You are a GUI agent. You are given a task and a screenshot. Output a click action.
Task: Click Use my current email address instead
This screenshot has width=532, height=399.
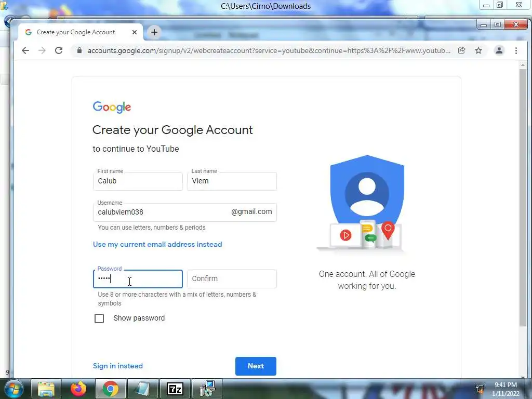coord(157,244)
